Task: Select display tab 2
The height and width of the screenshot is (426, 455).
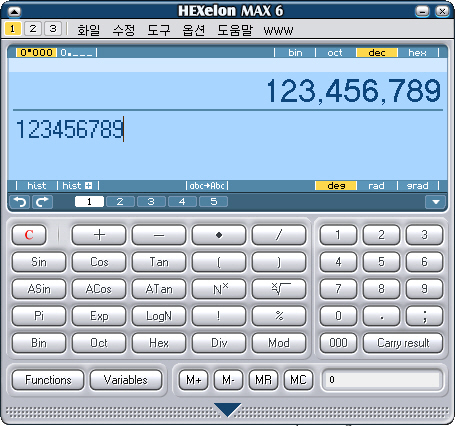Action: (x=120, y=202)
